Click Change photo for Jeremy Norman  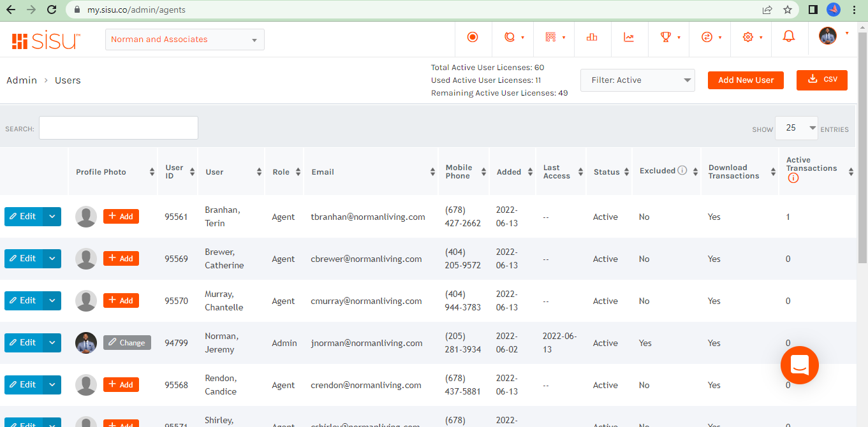pyautogui.click(x=127, y=343)
